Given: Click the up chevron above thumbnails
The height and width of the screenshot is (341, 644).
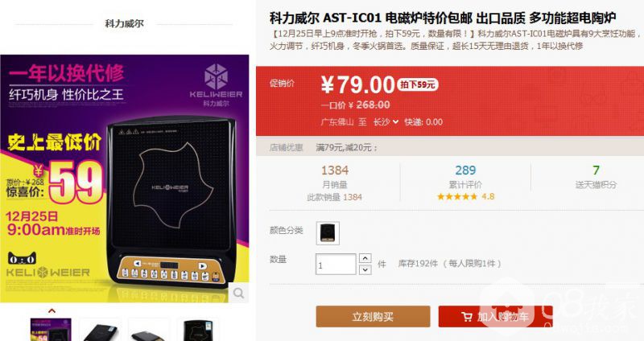Looking at the screenshot, I should click(x=52, y=310).
